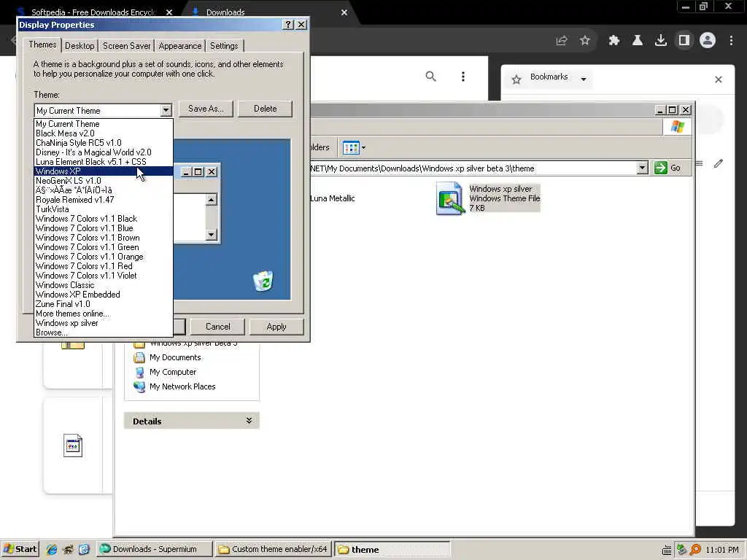Select Windows 7 Colors v1.1 Green

104,247
